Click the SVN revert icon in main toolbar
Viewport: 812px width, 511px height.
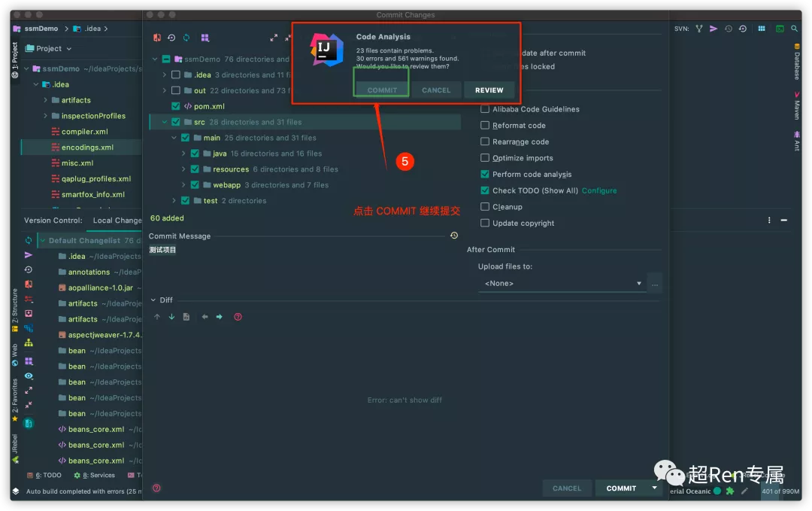743,29
